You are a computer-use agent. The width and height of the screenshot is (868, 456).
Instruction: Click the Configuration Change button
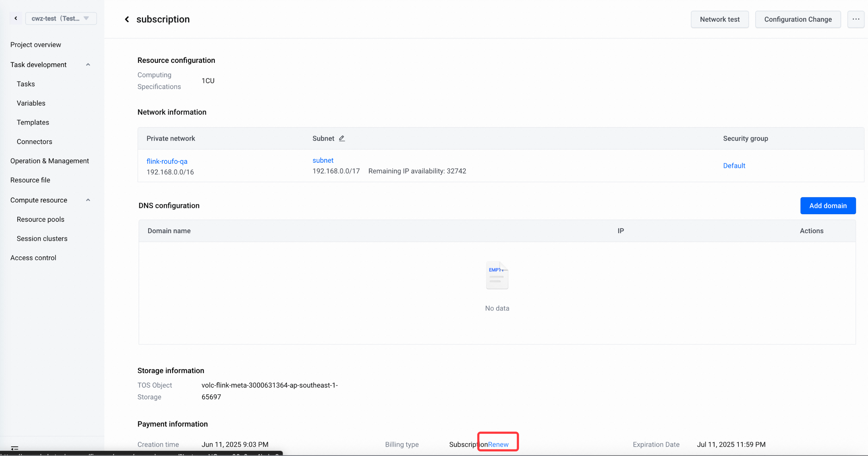click(x=798, y=19)
